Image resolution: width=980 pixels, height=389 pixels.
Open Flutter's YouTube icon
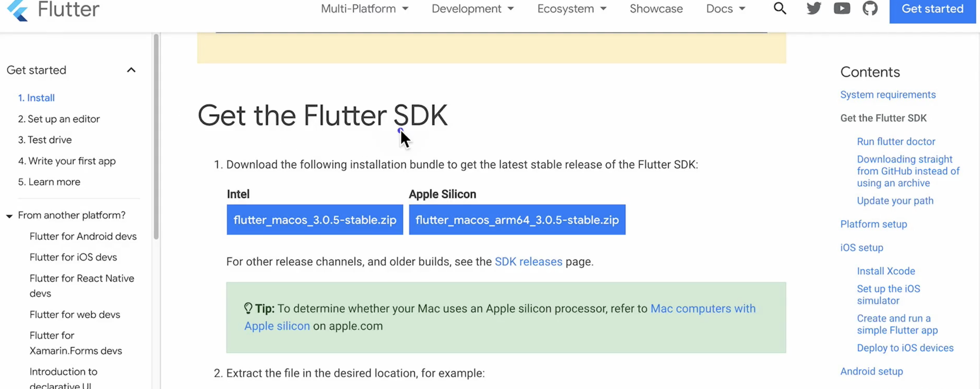pos(842,8)
